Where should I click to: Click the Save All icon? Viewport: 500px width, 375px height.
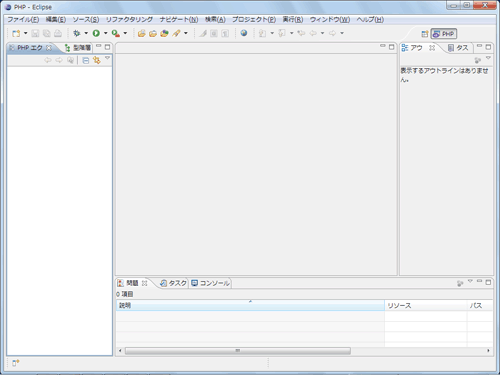click(x=46, y=33)
